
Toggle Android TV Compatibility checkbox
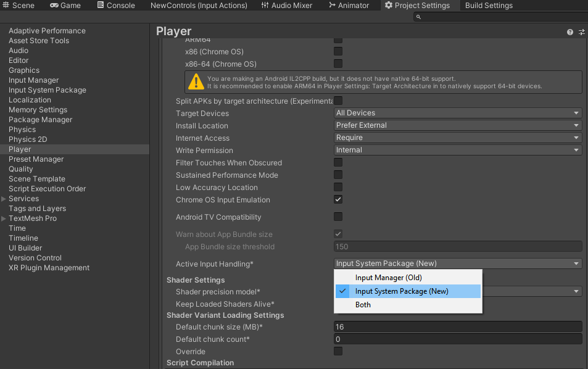click(338, 217)
